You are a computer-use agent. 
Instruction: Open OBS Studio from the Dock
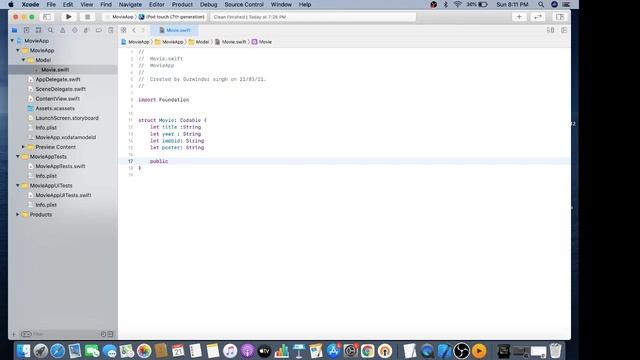(462, 351)
